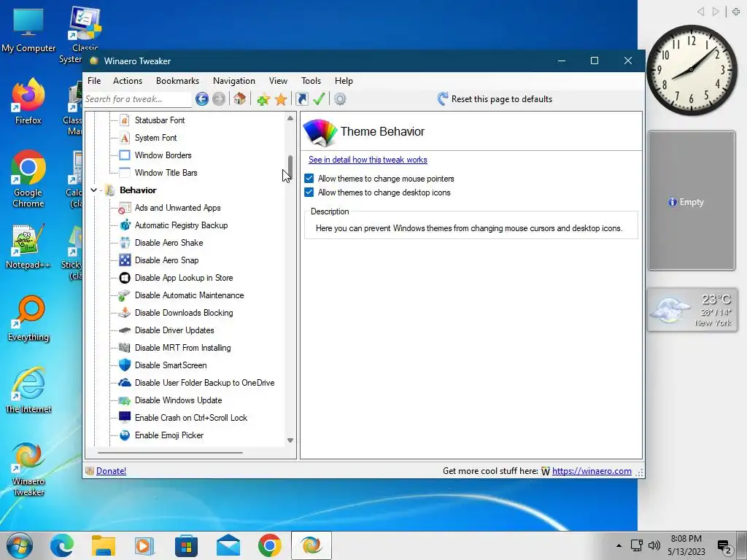Open See in detail how this tweak works link
747x560 pixels.
[368, 160]
